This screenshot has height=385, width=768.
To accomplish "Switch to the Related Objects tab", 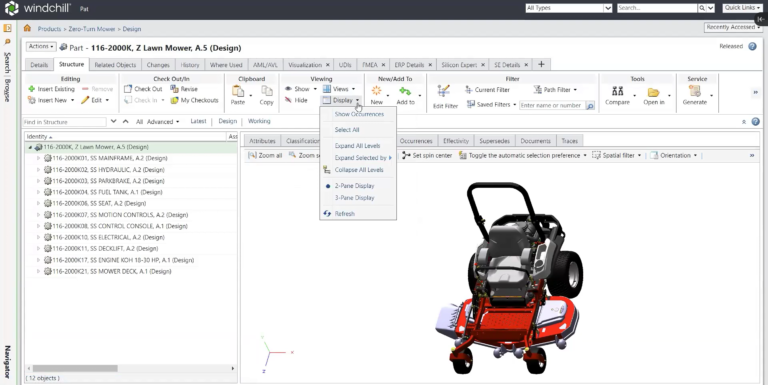I will coord(115,65).
